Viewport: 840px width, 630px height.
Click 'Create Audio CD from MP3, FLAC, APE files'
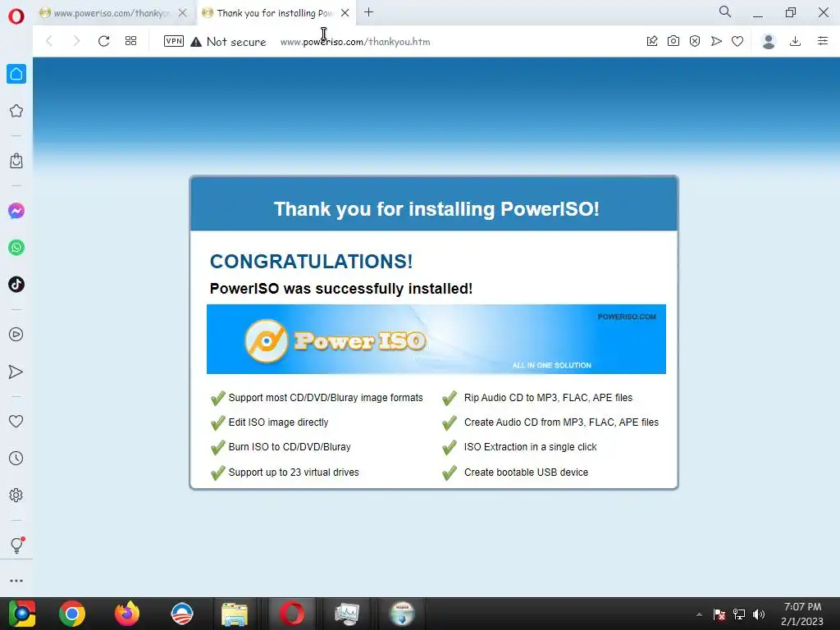561,422
